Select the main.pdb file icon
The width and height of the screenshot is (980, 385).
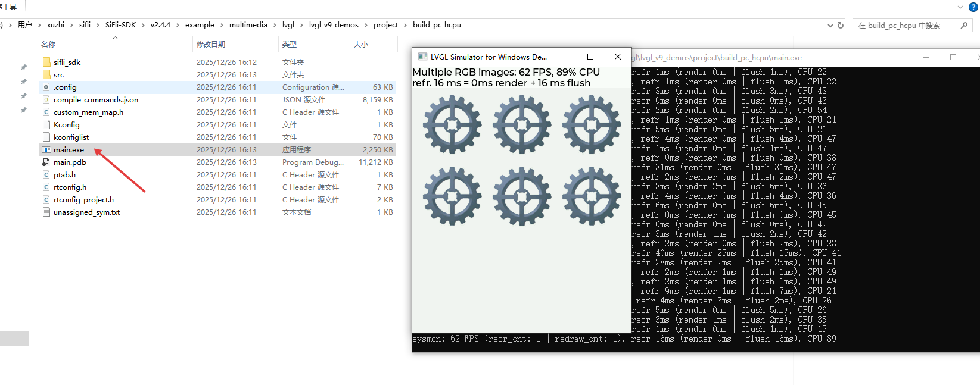(46, 162)
